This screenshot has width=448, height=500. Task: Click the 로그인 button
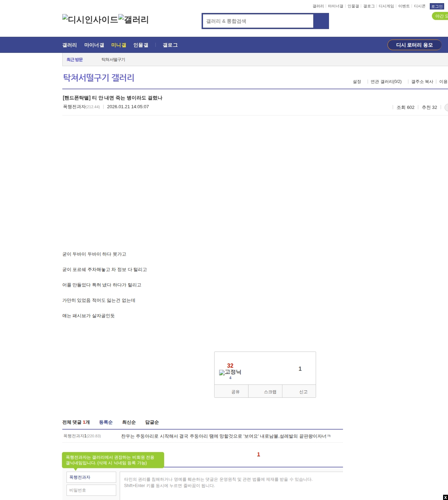[x=437, y=6]
